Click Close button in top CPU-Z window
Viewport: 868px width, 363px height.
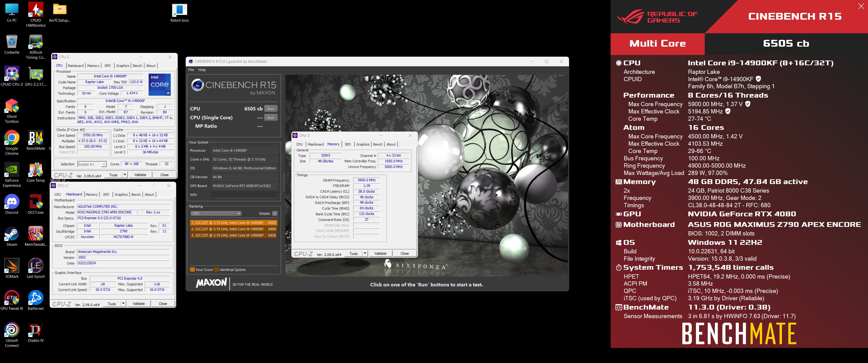pyautogui.click(x=165, y=175)
